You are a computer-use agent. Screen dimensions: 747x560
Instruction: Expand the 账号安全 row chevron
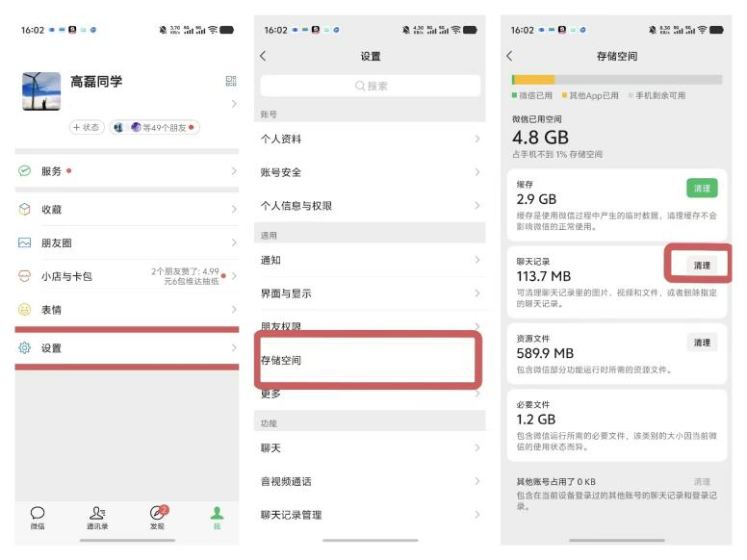(x=477, y=172)
